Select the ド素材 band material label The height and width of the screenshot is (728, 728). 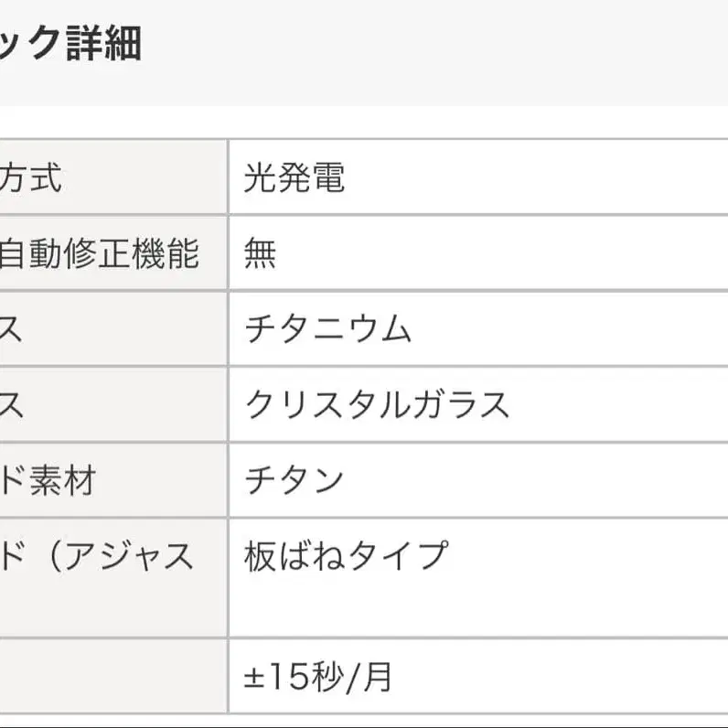[48, 480]
